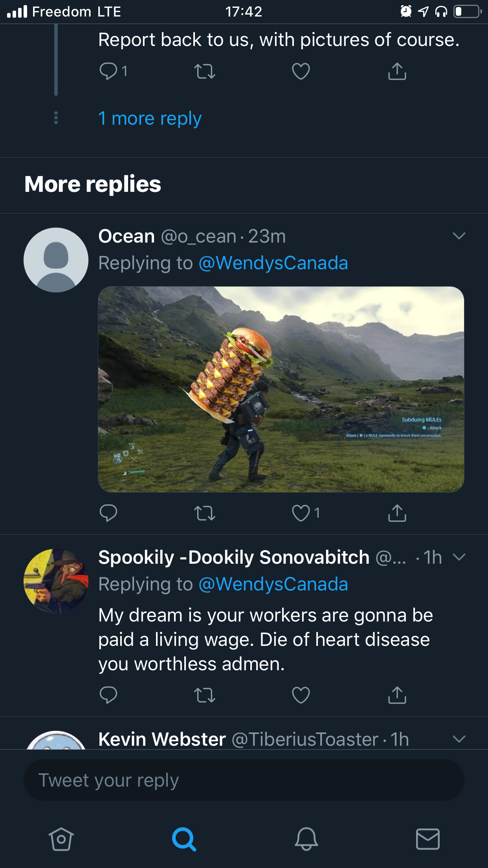The image size is (488, 868).
Task: Open options chevron on Spookily-Dookily's tweet
Action: coord(459,557)
